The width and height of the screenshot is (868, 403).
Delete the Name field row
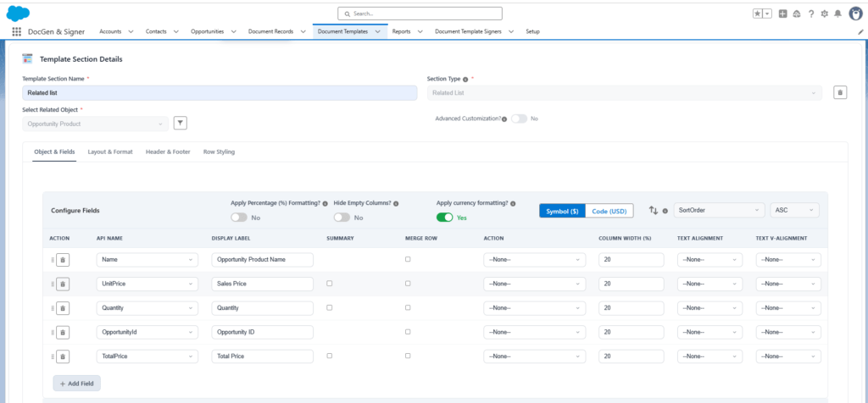(63, 260)
